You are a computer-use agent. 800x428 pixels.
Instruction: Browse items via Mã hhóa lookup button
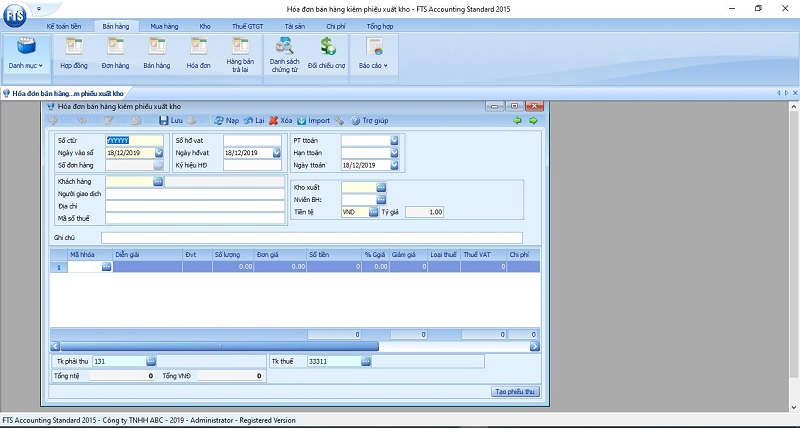[107, 267]
